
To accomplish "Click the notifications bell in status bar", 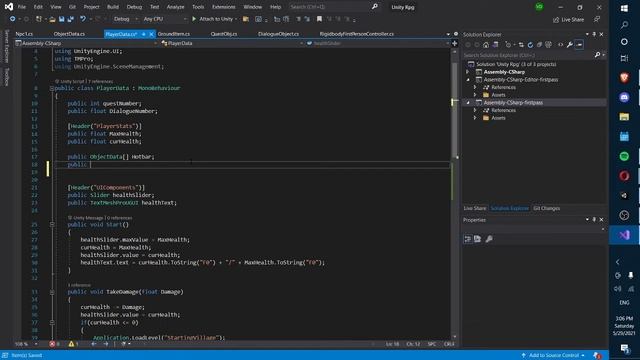I will coord(597,355).
